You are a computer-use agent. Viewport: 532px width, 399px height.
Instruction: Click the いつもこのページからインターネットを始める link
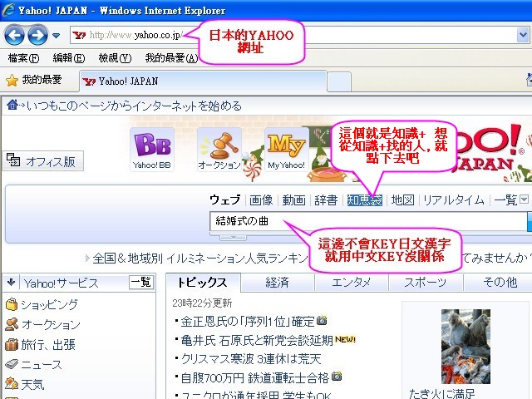click(x=134, y=106)
